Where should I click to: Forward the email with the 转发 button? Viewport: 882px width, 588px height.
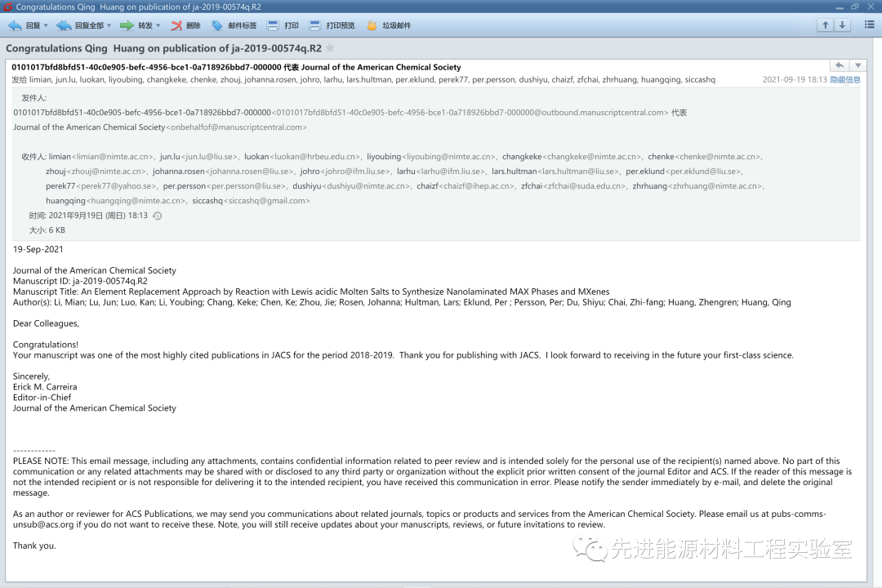tap(136, 25)
